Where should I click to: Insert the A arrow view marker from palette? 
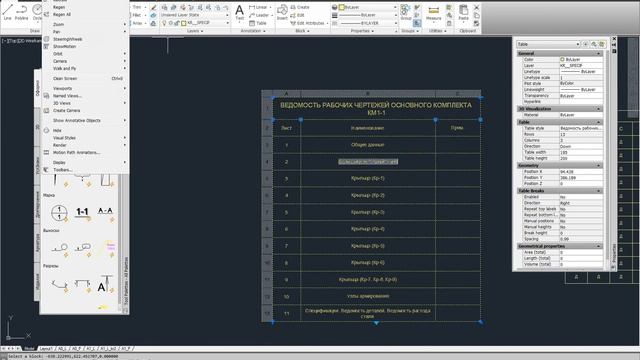point(105,284)
